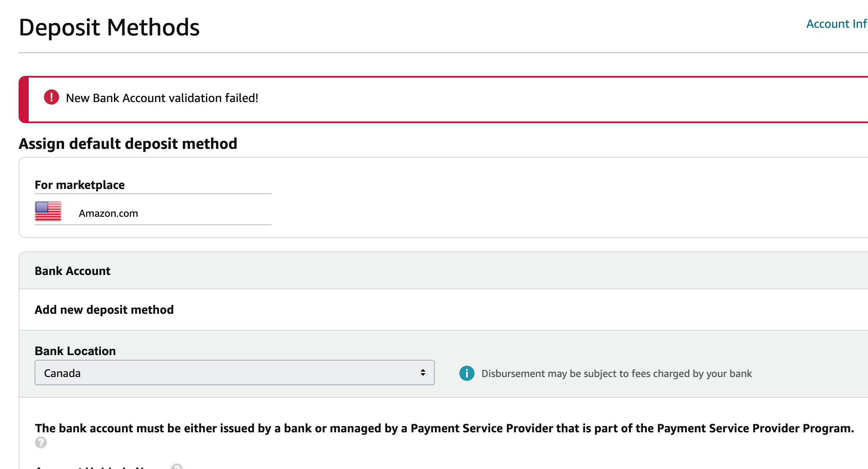Open the Account Info link
Image resolution: width=868 pixels, height=469 pixels.
tap(837, 24)
